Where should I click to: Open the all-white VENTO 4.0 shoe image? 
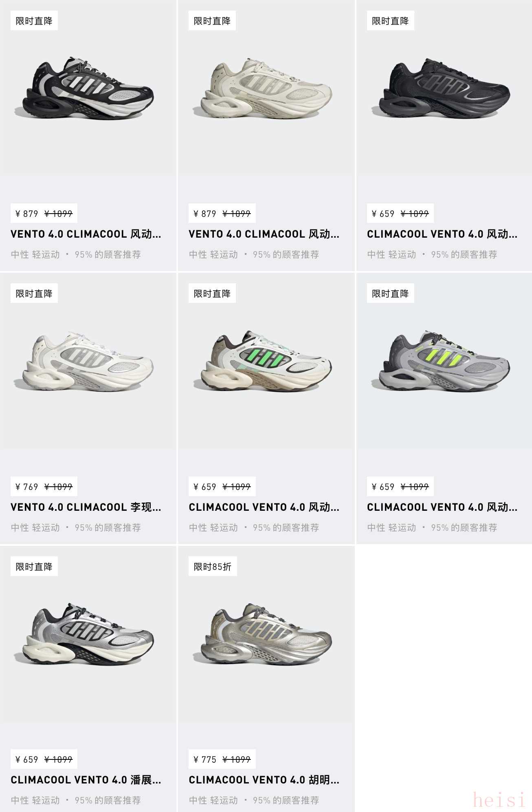point(85,361)
